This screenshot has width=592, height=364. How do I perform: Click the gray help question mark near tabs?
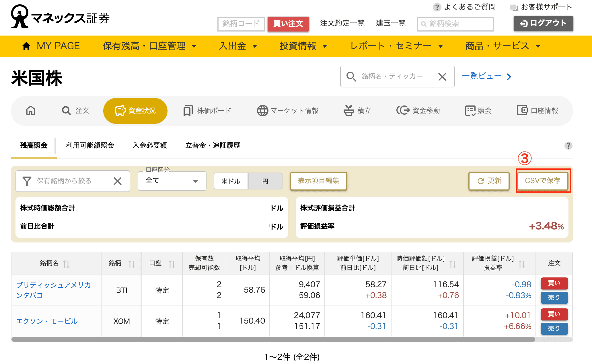pos(568,146)
